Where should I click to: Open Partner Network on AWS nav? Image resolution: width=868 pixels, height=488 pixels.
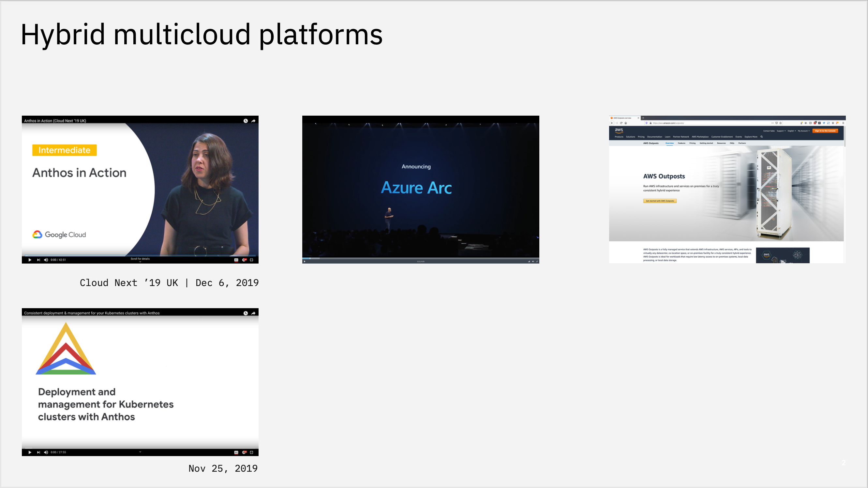click(681, 136)
